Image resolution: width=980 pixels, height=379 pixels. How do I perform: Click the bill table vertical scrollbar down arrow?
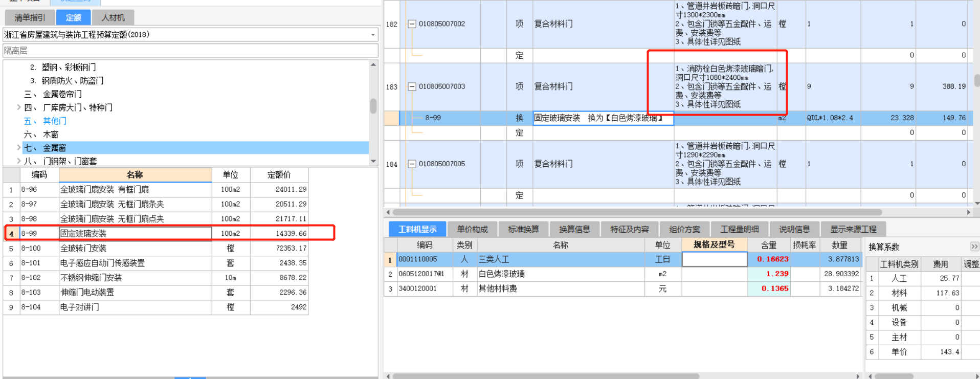(977, 203)
